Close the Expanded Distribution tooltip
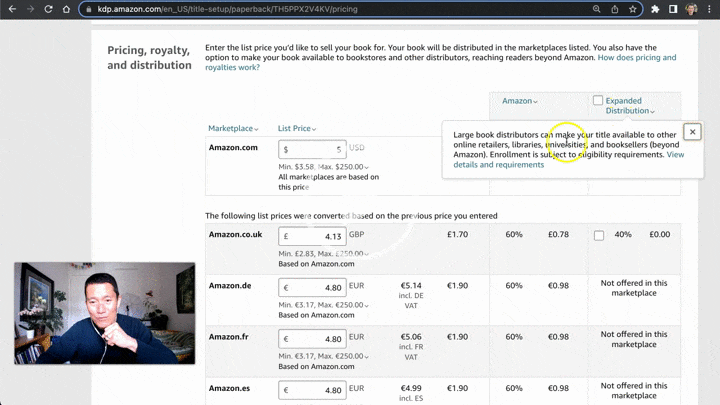This screenshot has height=405, width=720. (692, 132)
